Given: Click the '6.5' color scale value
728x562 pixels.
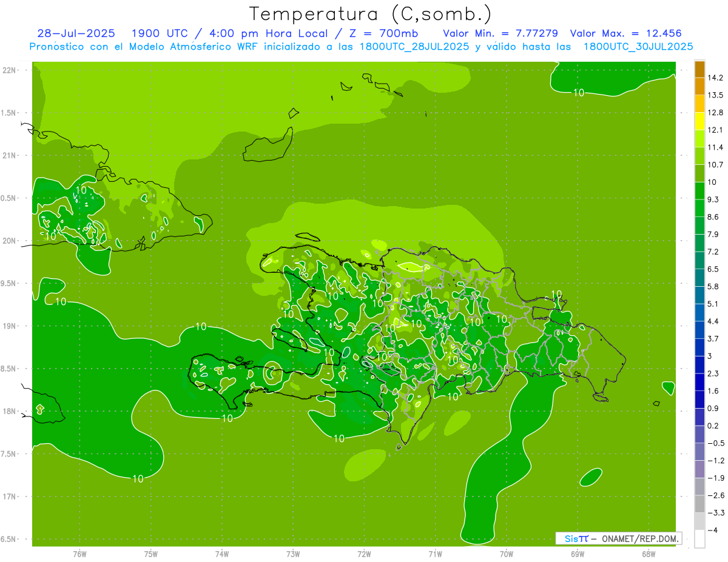Looking at the screenshot, I should 713,269.
